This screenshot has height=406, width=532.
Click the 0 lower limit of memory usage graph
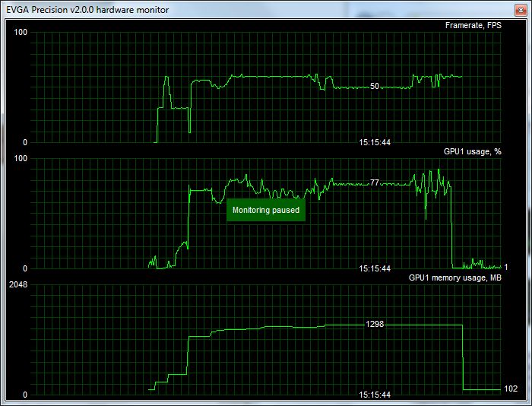point(25,395)
